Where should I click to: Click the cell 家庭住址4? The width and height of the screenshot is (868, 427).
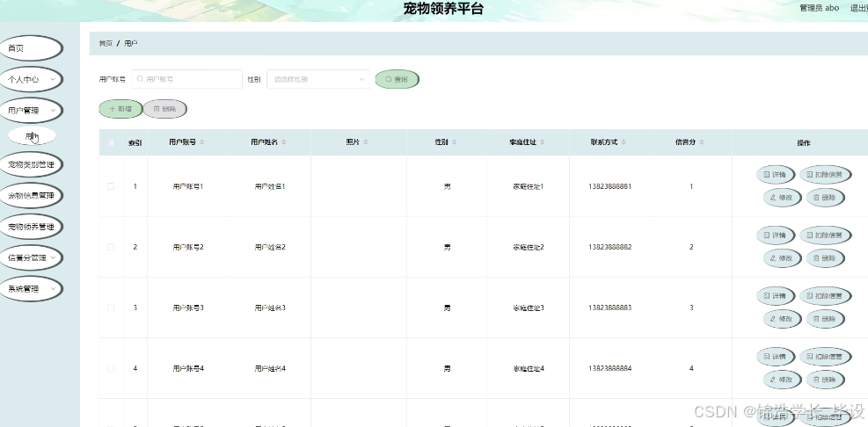529,369
